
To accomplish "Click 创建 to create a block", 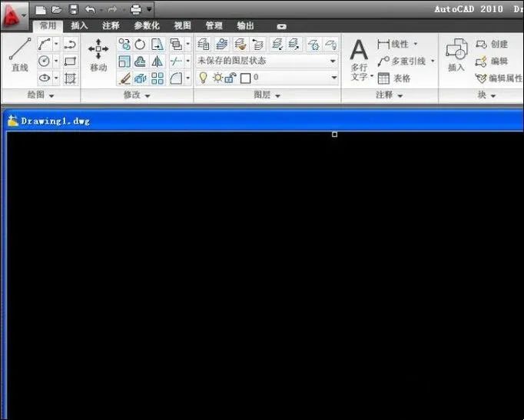I will 492,44.
